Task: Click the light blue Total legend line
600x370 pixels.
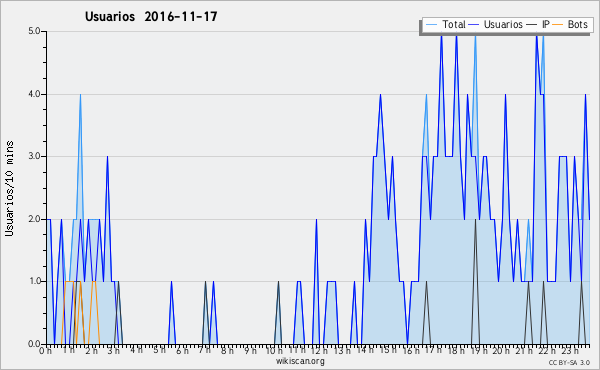Action: click(431, 24)
